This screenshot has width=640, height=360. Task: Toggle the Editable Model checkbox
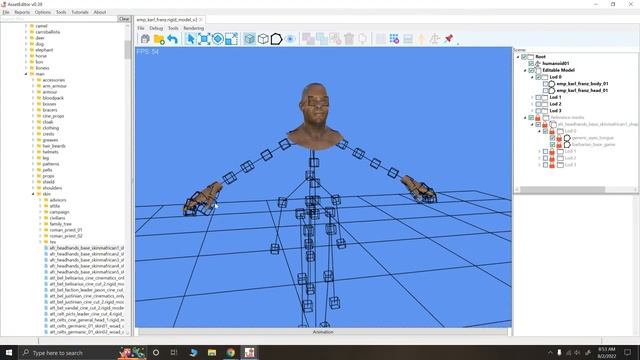tap(531, 70)
